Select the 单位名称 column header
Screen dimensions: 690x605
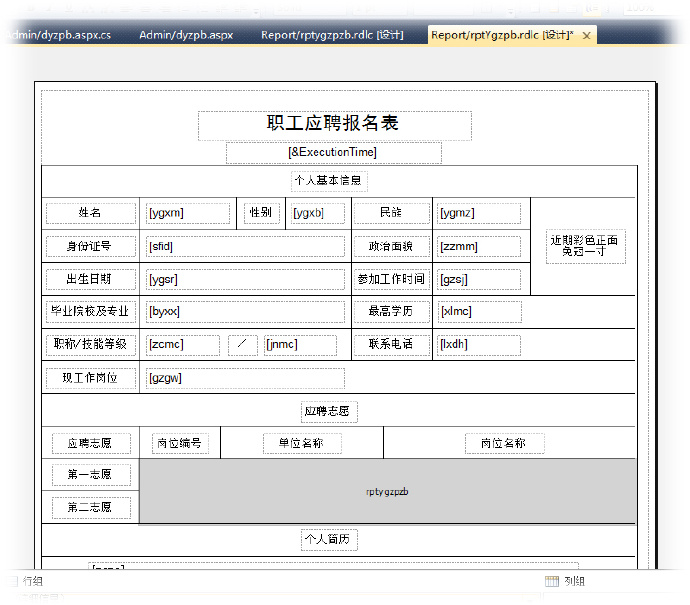[x=302, y=444]
